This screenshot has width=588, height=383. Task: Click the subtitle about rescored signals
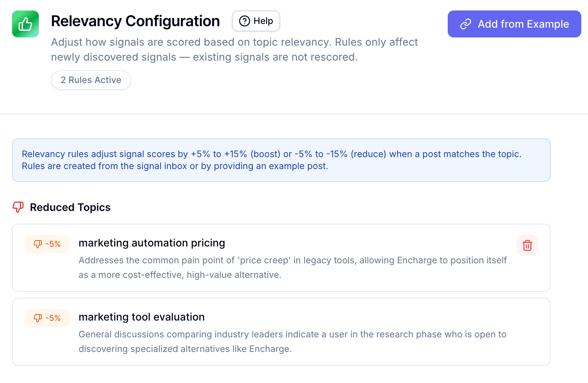(235, 49)
